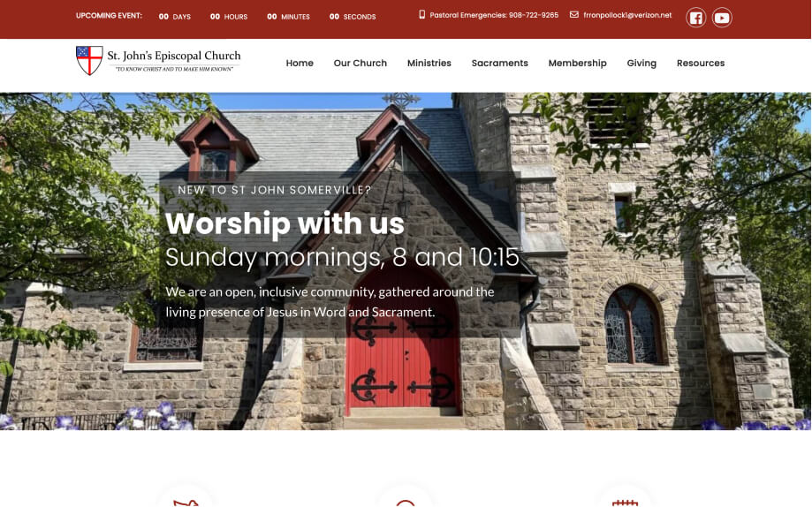This screenshot has width=812, height=507.
Task: Open the Sacraments menu
Action: click(500, 64)
